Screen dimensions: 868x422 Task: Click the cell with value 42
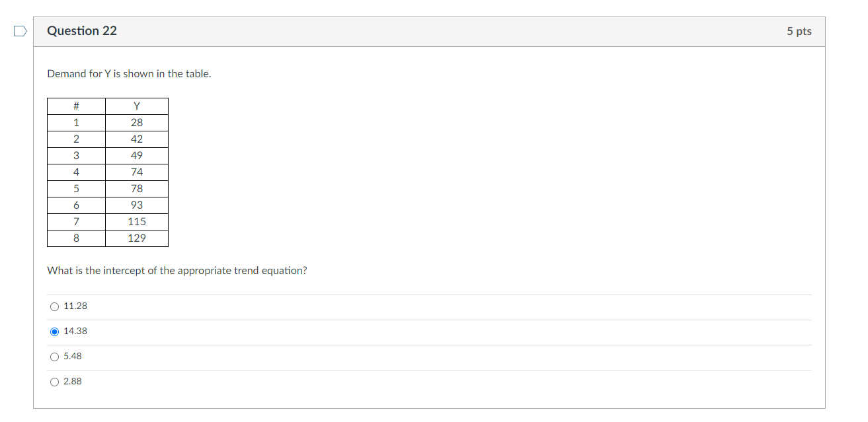pyautogui.click(x=136, y=139)
